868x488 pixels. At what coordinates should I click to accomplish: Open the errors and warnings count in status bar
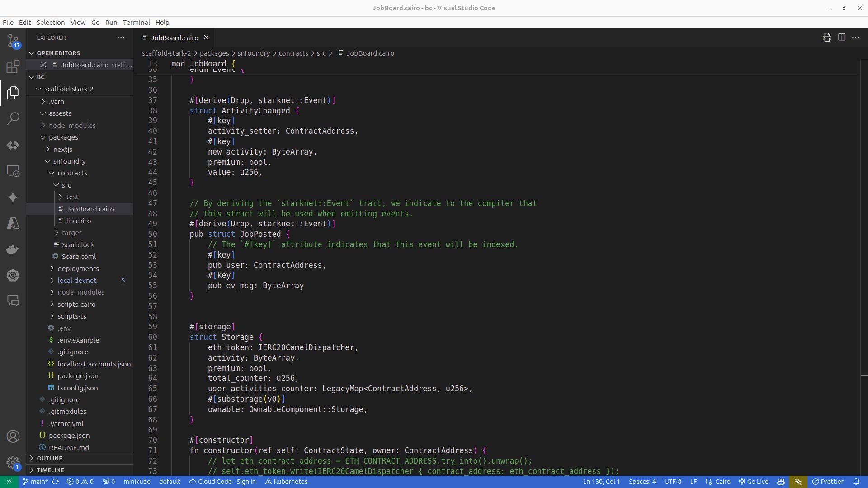coord(80,482)
